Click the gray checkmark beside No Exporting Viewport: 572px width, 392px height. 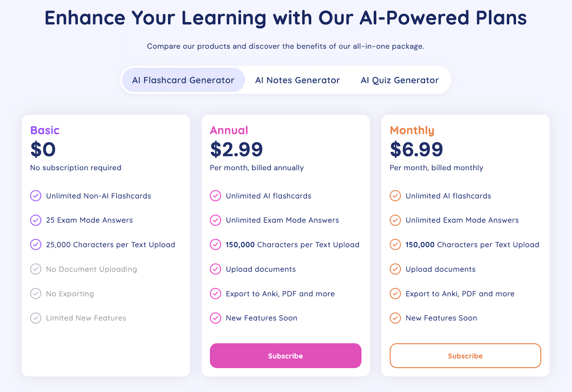pos(36,294)
